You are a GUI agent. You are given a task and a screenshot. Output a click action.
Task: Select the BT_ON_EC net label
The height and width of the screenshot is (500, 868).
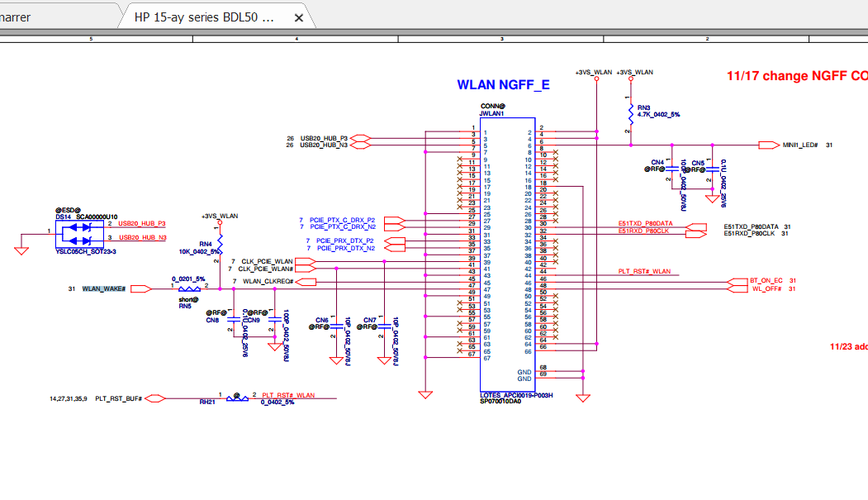pos(766,281)
